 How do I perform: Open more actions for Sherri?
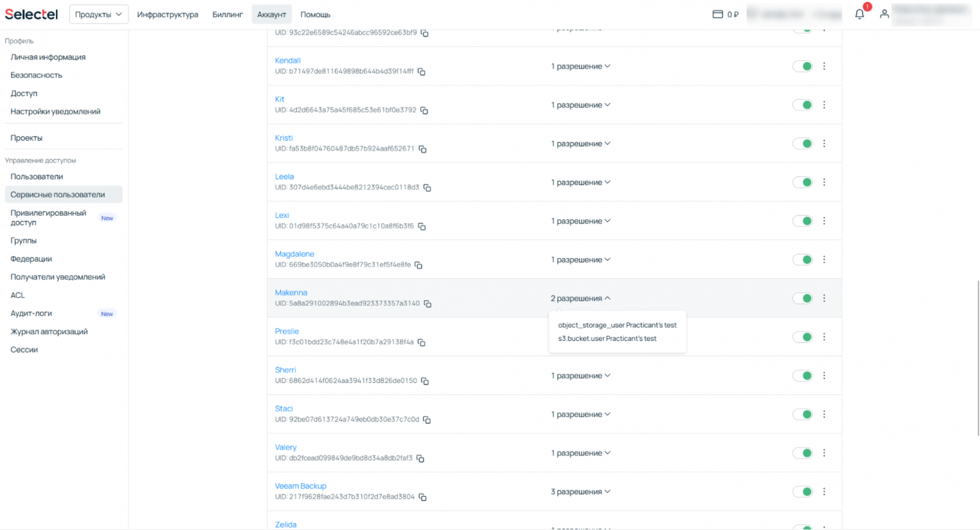click(x=824, y=376)
